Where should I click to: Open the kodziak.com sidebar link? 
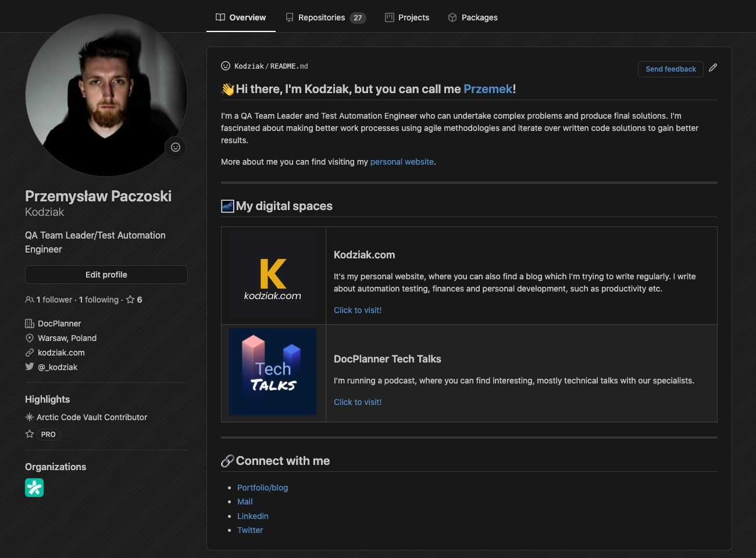[x=61, y=353]
